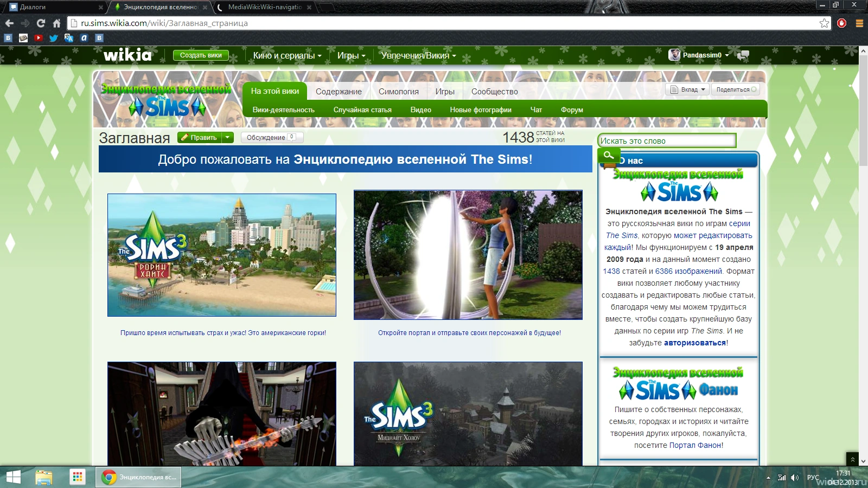Click the Sims encyclopedia wordmark logo in header
Screen dimensions: 868x488
point(167,100)
